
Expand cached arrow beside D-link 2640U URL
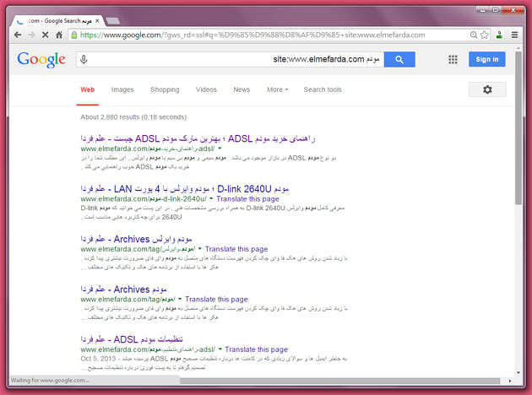click(210, 199)
